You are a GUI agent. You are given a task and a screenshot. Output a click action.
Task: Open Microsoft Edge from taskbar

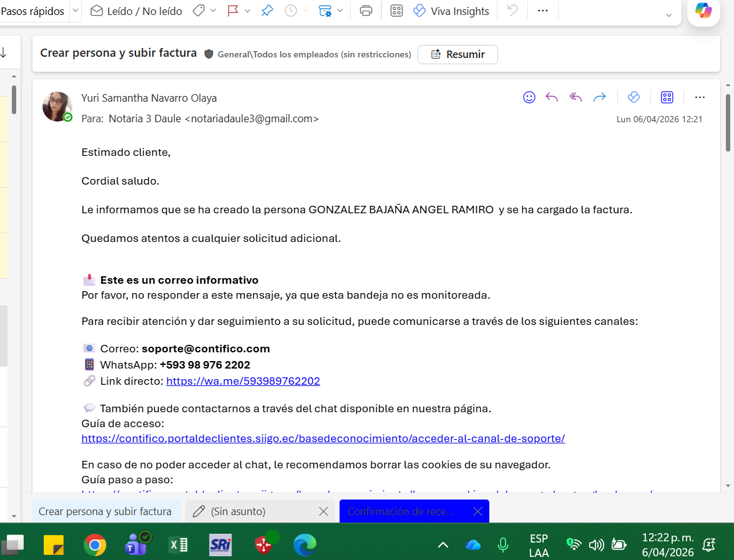click(305, 545)
